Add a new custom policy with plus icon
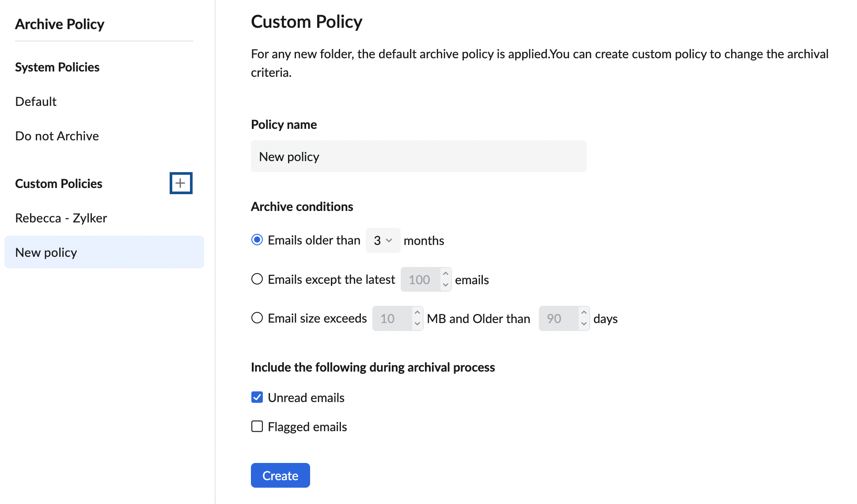The height and width of the screenshot is (504, 857). tap(181, 183)
